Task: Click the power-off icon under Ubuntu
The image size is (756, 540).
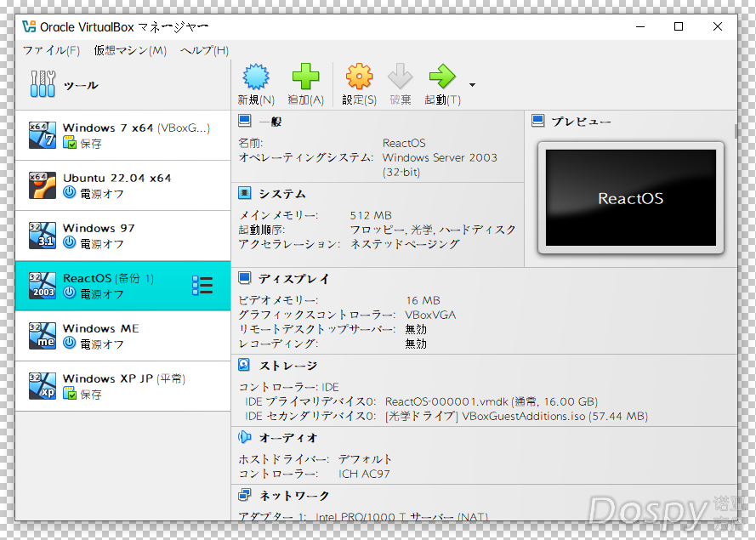Action: [x=70, y=192]
